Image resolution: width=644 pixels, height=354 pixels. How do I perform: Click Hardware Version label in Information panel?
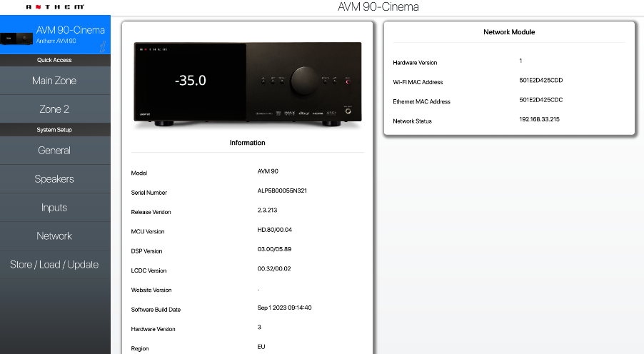pos(153,329)
